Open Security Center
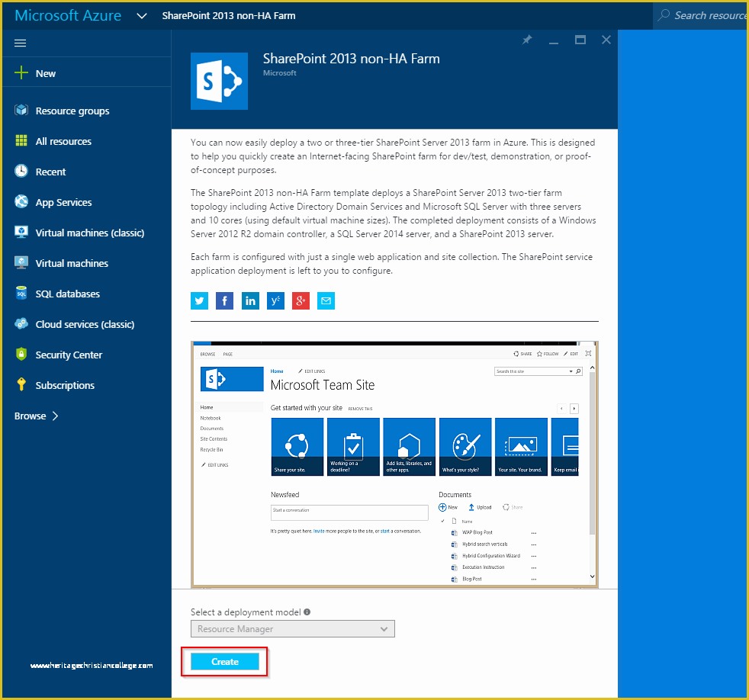This screenshot has width=749, height=700. (69, 355)
